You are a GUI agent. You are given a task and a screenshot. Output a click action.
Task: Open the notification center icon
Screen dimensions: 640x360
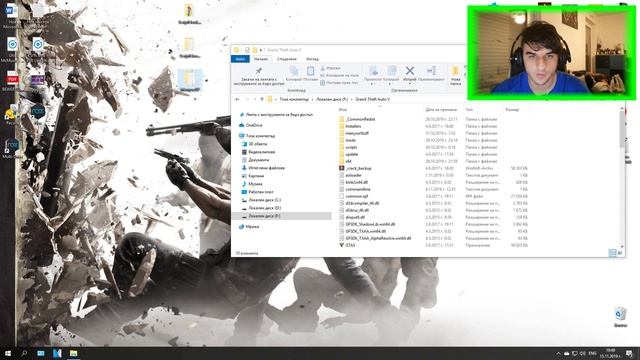[629, 353]
